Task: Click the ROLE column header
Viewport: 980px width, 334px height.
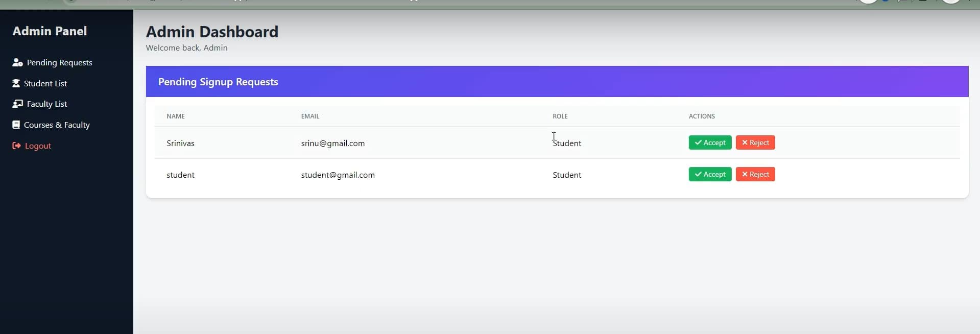Action: pos(560,116)
